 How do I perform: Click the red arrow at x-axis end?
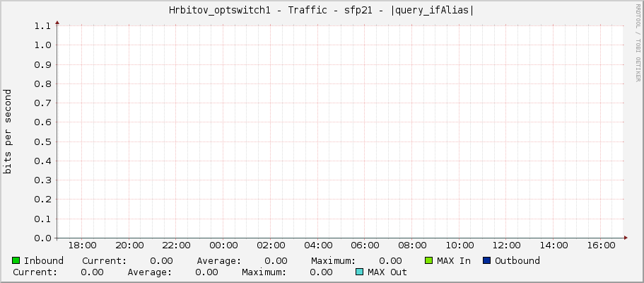(x=625, y=238)
